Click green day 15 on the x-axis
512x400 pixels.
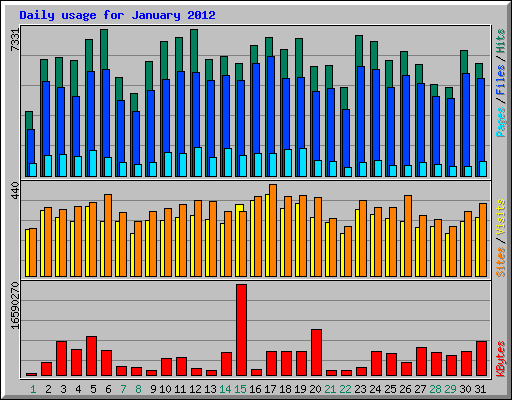click(240, 389)
